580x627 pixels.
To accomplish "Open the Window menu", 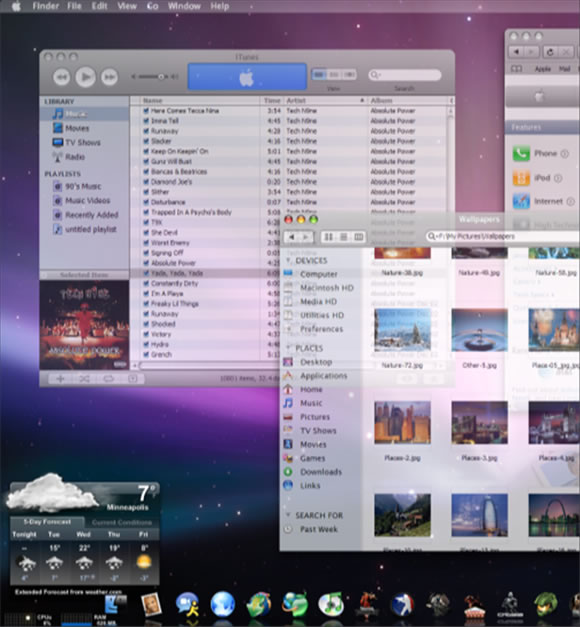I will (x=184, y=6).
